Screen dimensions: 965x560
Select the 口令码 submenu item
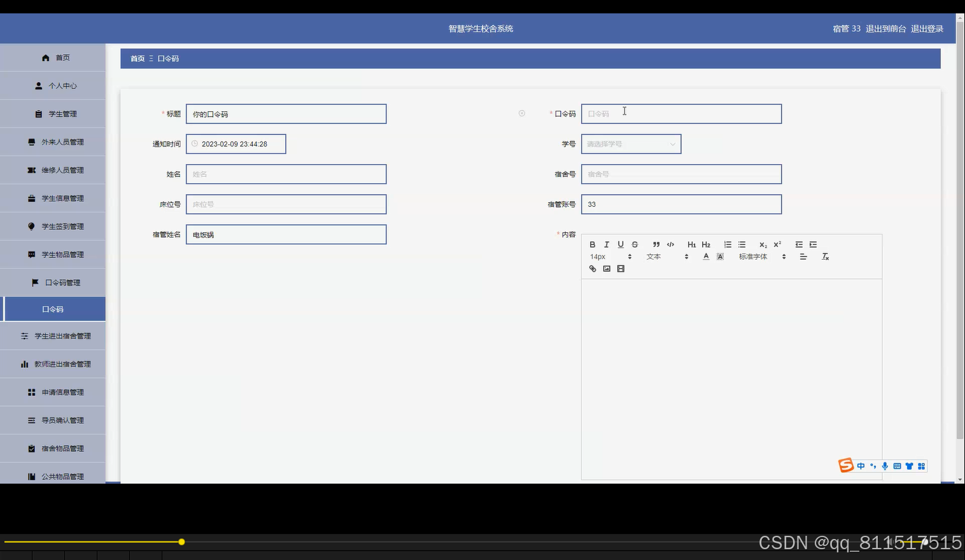click(x=53, y=309)
